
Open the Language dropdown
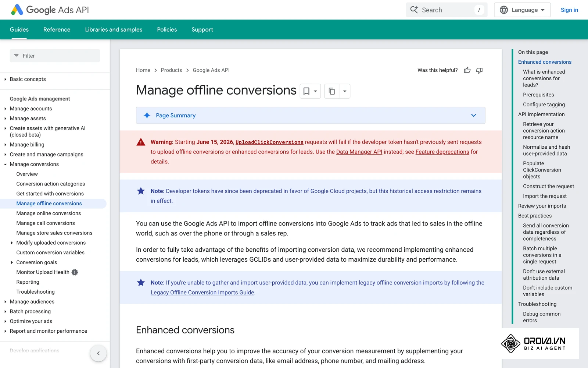coord(522,10)
